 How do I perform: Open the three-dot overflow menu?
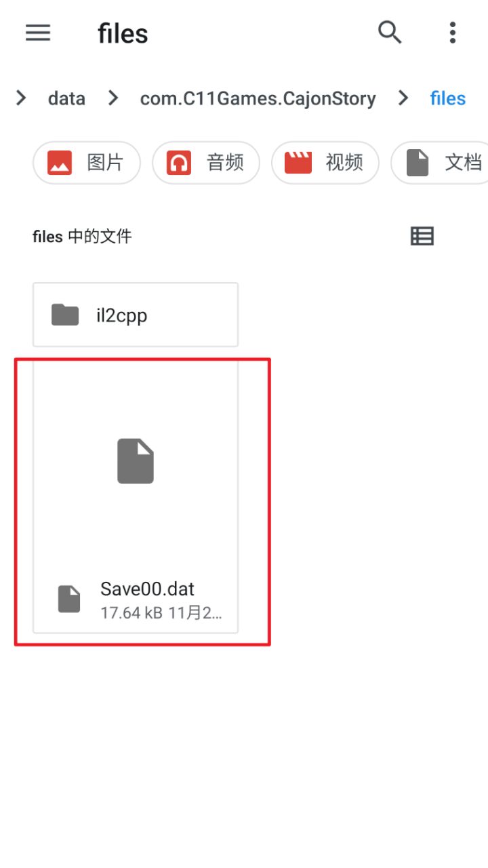(x=452, y=33)
